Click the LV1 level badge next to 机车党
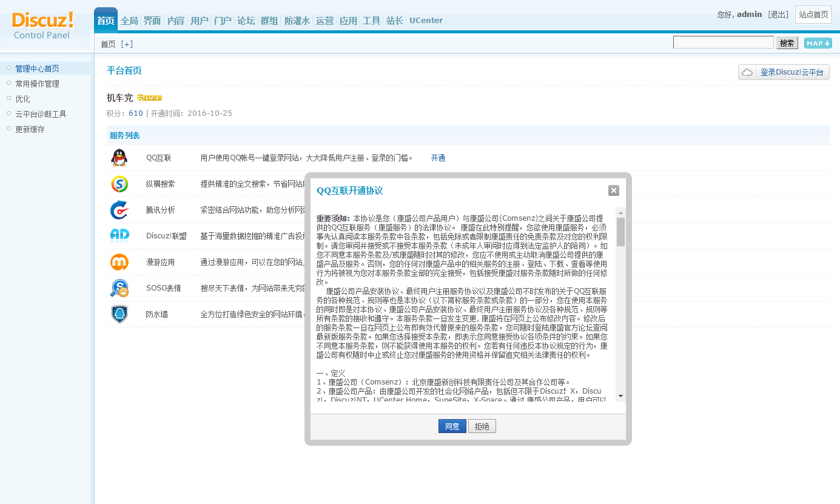840x504 pixels. point(149,98)
